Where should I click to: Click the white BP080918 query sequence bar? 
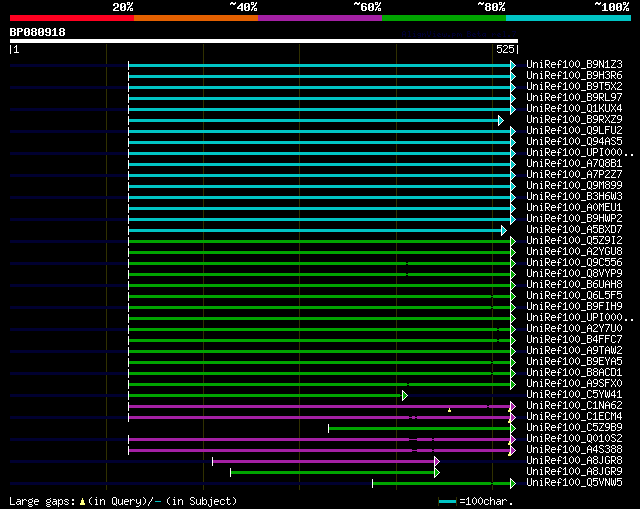[x=264, y=41]
